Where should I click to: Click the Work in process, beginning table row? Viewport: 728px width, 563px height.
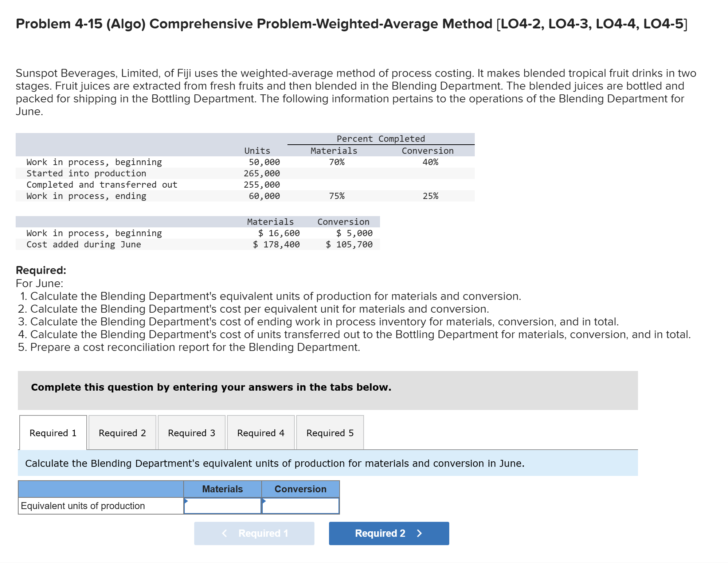(x=94, y=162)
